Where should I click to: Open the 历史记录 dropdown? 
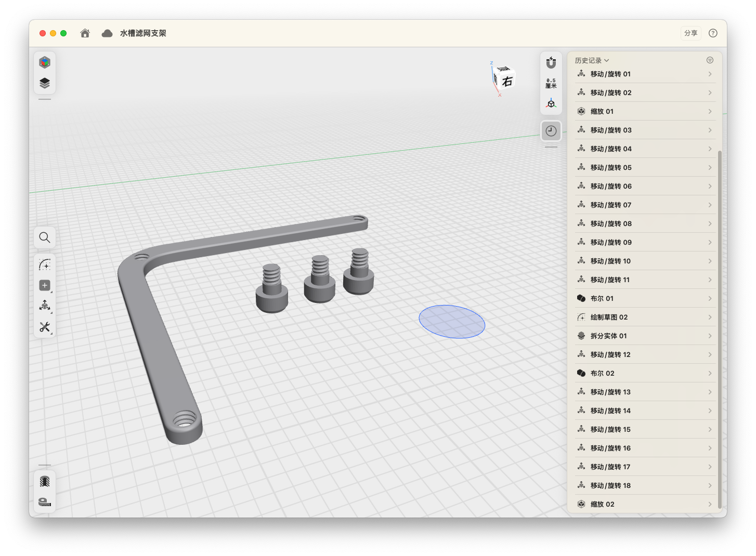(592, 61)
